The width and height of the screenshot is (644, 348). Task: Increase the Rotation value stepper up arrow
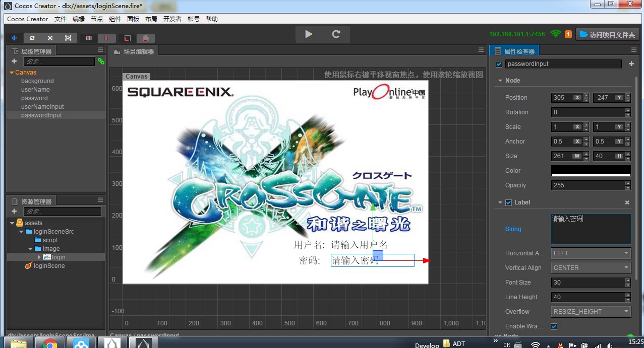tap(628, 110)
